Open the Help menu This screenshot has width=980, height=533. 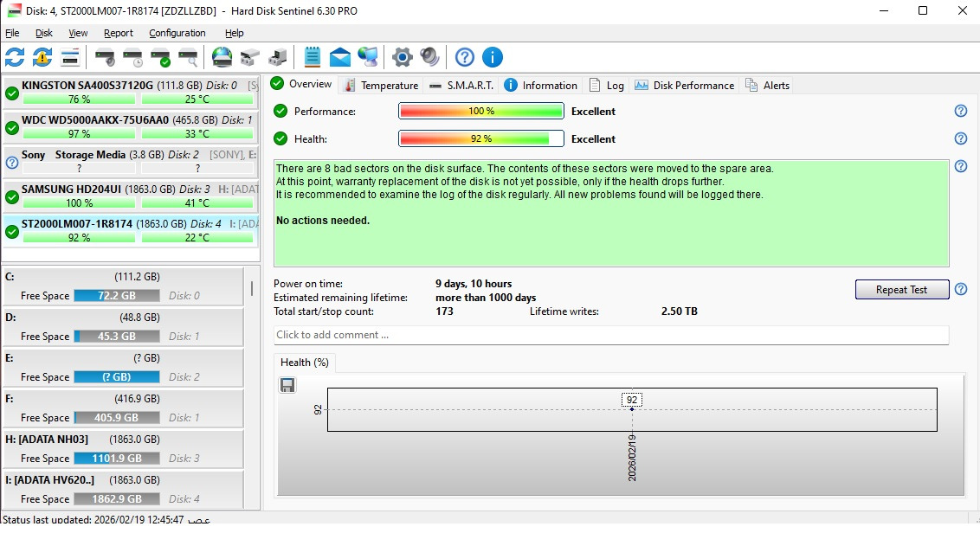pyautogui.click(x=235, y=33)
